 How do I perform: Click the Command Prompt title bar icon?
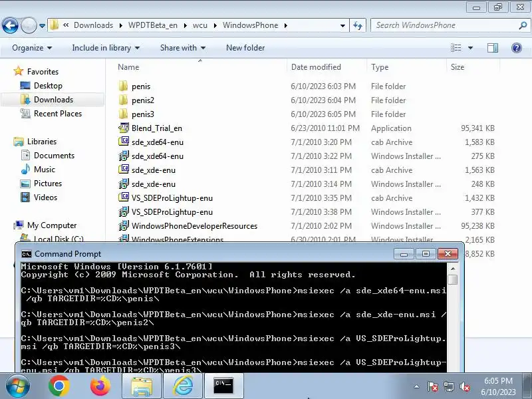pyautogui.click(x=26, y=254)
